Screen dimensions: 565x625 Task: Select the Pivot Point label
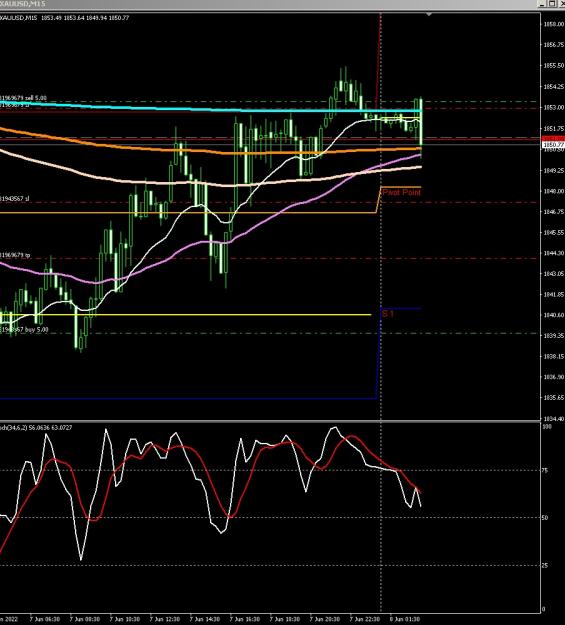(x=401, y=193)
